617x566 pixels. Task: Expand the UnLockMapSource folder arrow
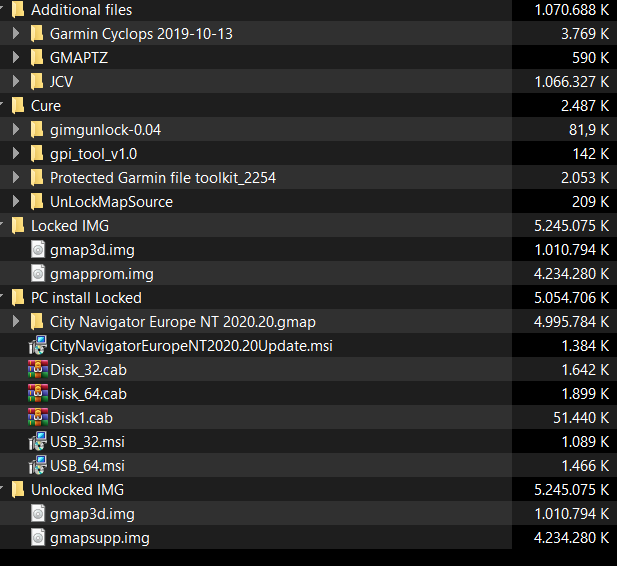point(16,202)
